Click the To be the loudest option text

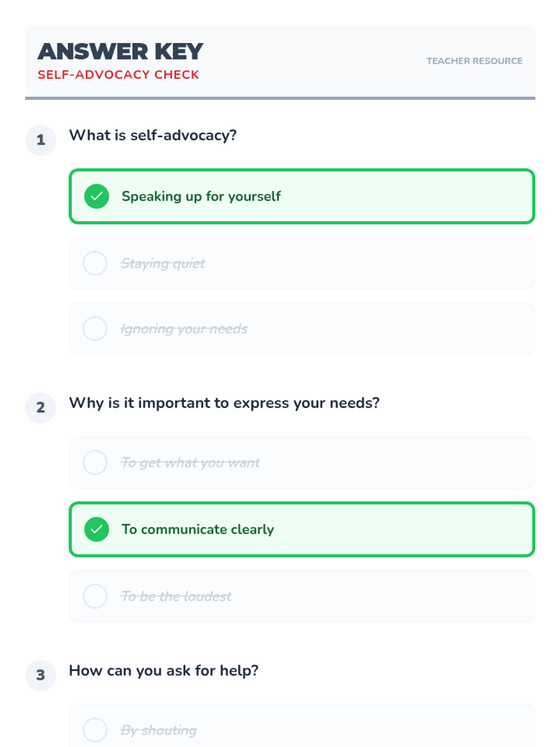pyautogui.click(x=176, y=596)
